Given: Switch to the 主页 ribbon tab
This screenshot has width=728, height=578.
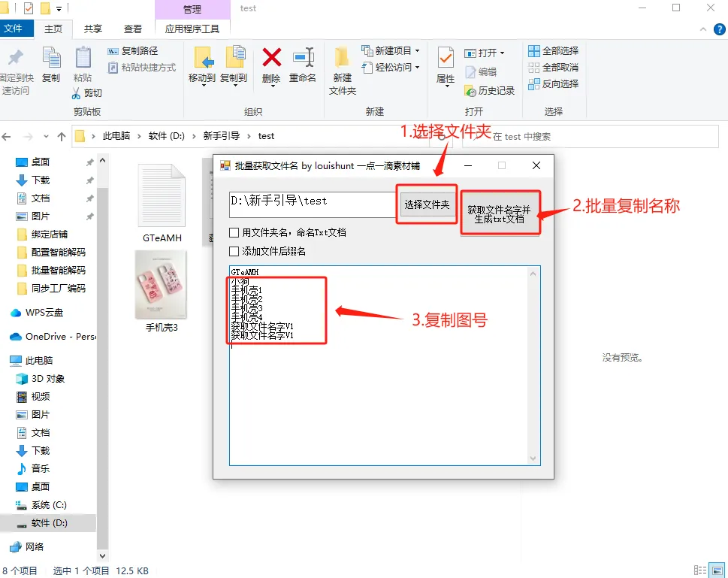Looking at the screenshot, I should pos(53,29).
